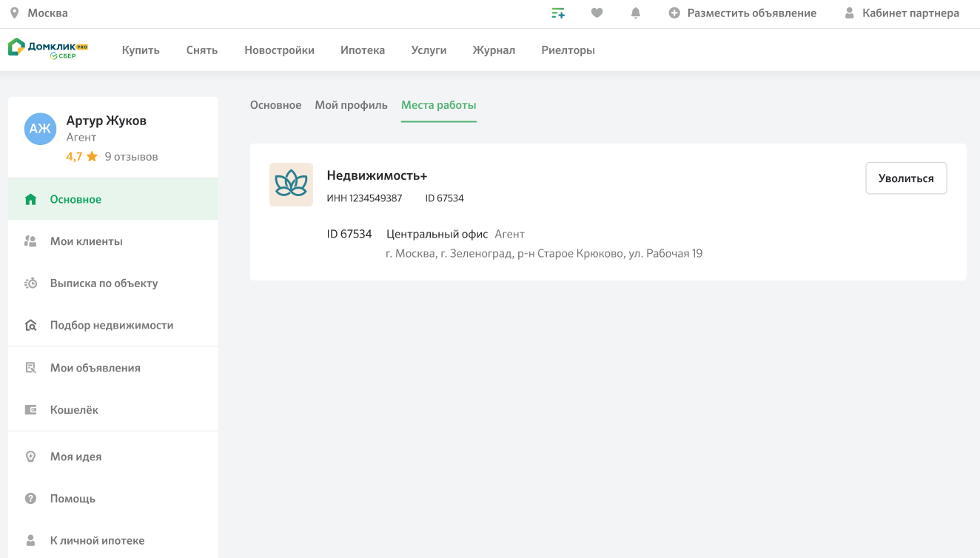The width and height of the screenshot is (980, 558).
Task: Click the АЖ user avatar
Action: (x=40, y=129)
